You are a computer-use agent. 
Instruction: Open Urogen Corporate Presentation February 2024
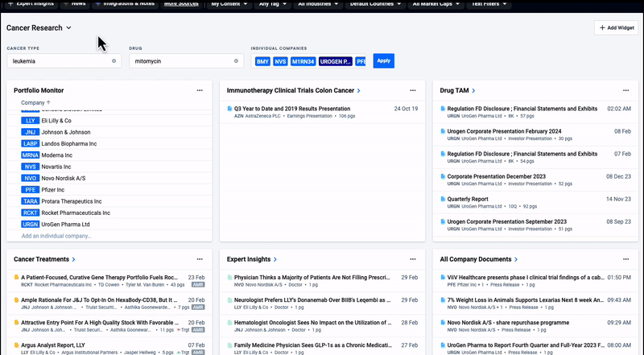pos(504,131)
